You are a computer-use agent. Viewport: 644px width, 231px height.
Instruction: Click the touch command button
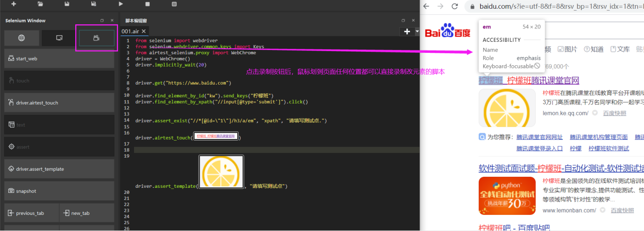(x=59, y=80)
